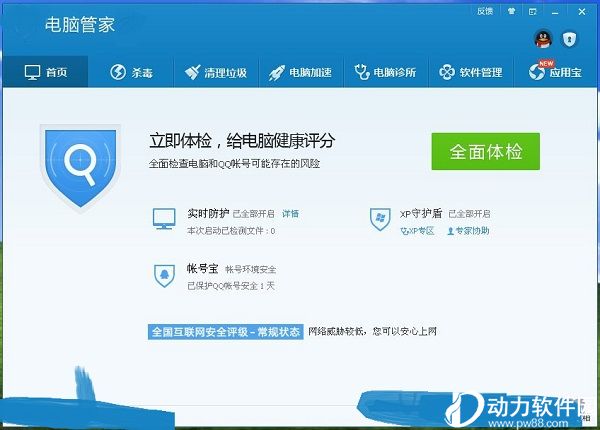Minimize the 电脑管家 window

[x=555, y=12]
